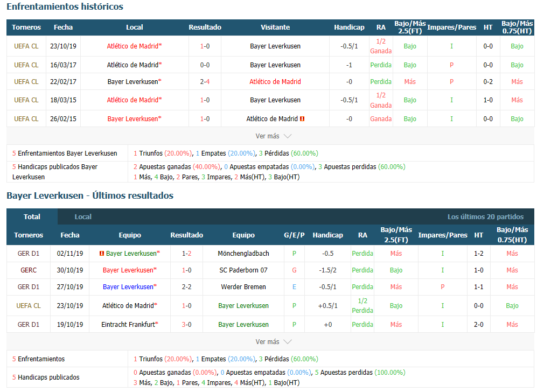
Task: Click the date 30/10/19
Action: point(69,270)
